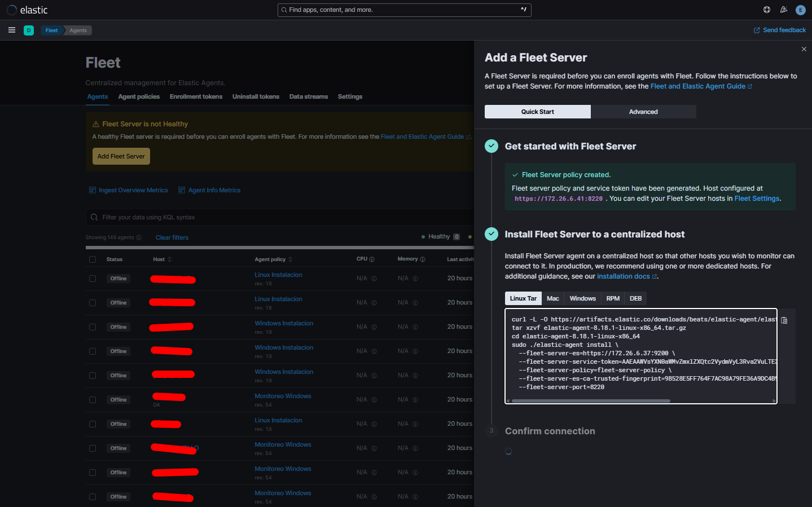Viewport: 812px width, 507px height.
Task: Click the CPU column info icon
Action: coord(372,259)
